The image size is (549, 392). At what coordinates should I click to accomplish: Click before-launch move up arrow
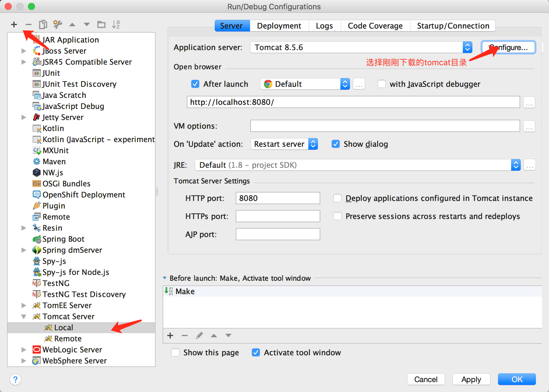click(x=214, y=336)
